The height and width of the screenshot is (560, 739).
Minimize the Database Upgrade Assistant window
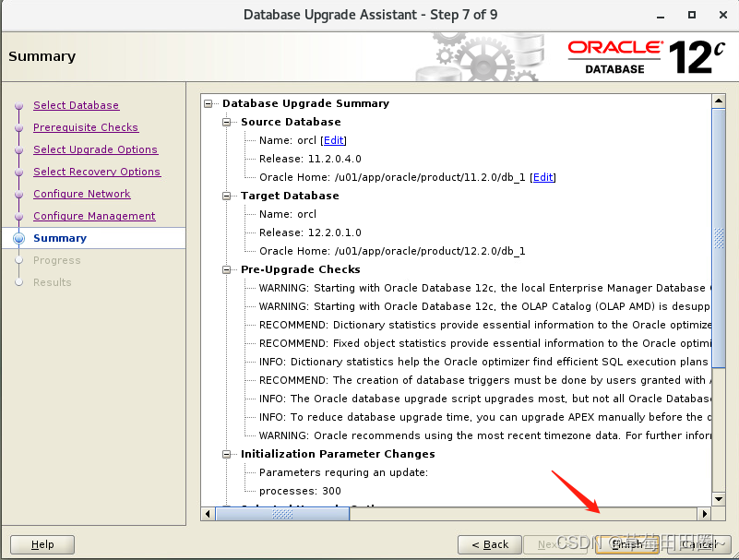tap(661, 16)
